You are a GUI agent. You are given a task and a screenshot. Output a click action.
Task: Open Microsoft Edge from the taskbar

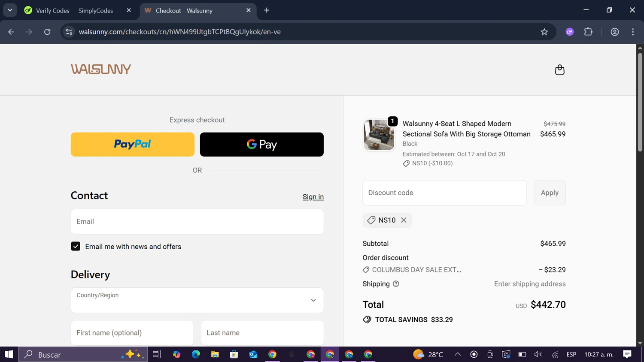coord(196,354)
